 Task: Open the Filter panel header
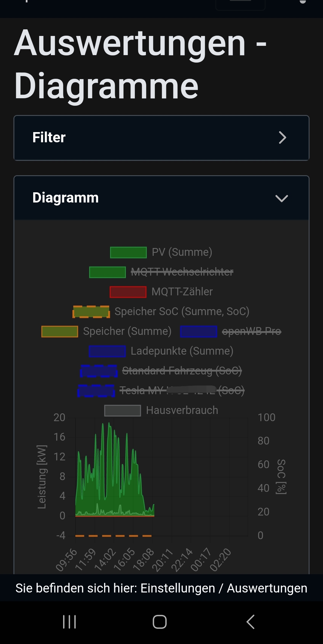(161, 138)
